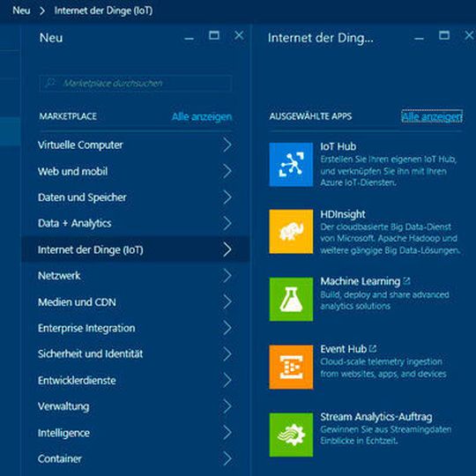Click the external link icon beside Event Hub

click(x=373, y=349)
